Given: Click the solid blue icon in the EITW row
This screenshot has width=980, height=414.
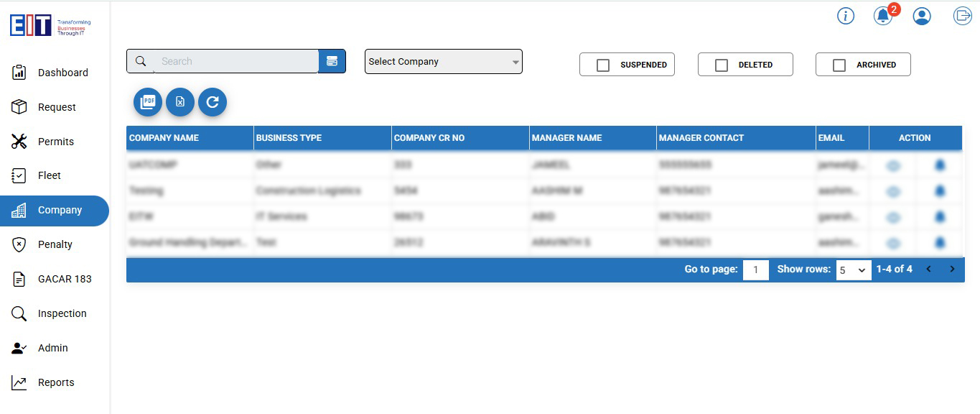Looking at the screenshot, I should click(x=940, y=217).
